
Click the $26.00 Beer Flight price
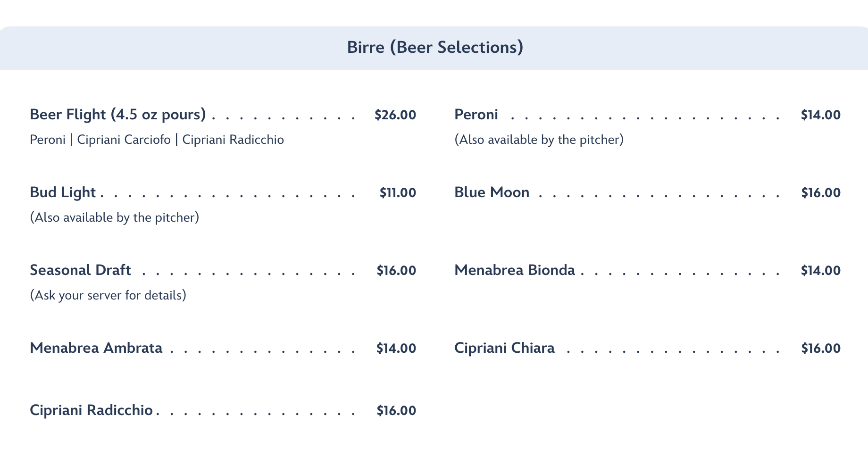[x=395, y=115]
